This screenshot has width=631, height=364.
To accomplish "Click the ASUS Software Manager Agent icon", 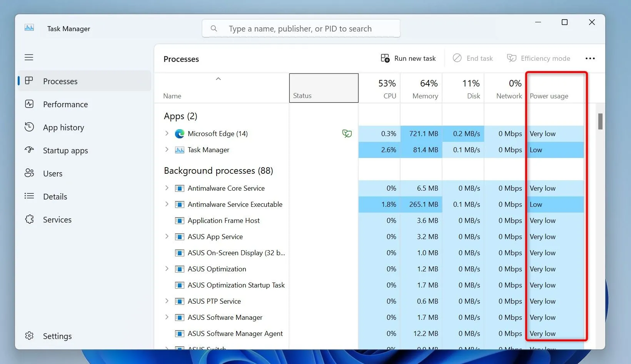I will (x=179, y=334).
